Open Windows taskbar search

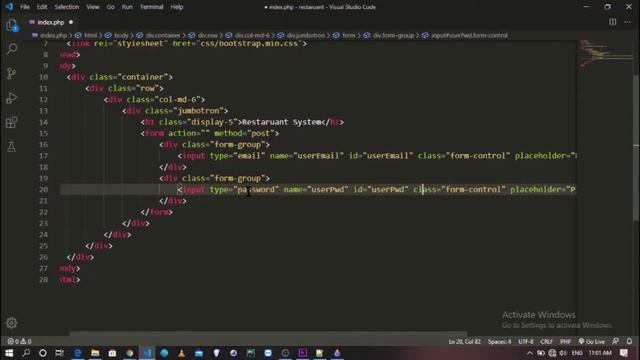click(26, 353)
